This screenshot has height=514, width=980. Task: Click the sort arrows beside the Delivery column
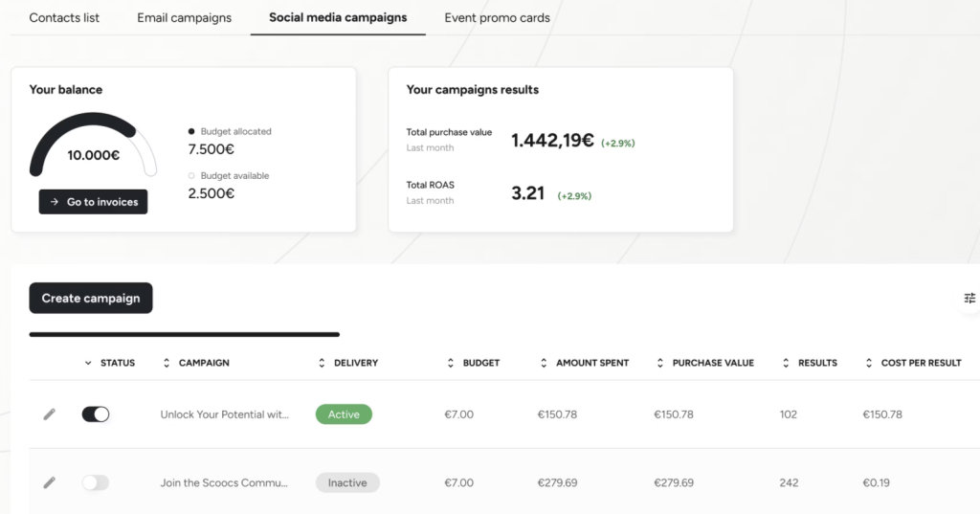(x=322, y=364)
